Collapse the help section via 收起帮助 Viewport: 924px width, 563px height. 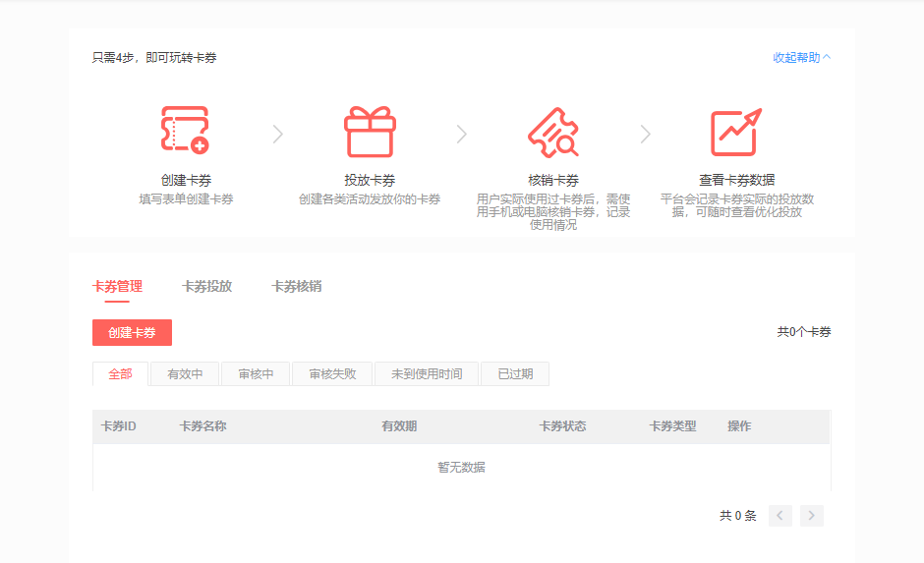(x=801, y=58)
